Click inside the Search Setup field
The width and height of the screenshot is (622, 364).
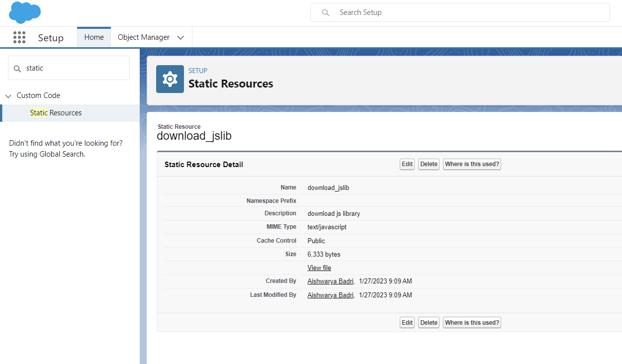(x=447, y=12)
